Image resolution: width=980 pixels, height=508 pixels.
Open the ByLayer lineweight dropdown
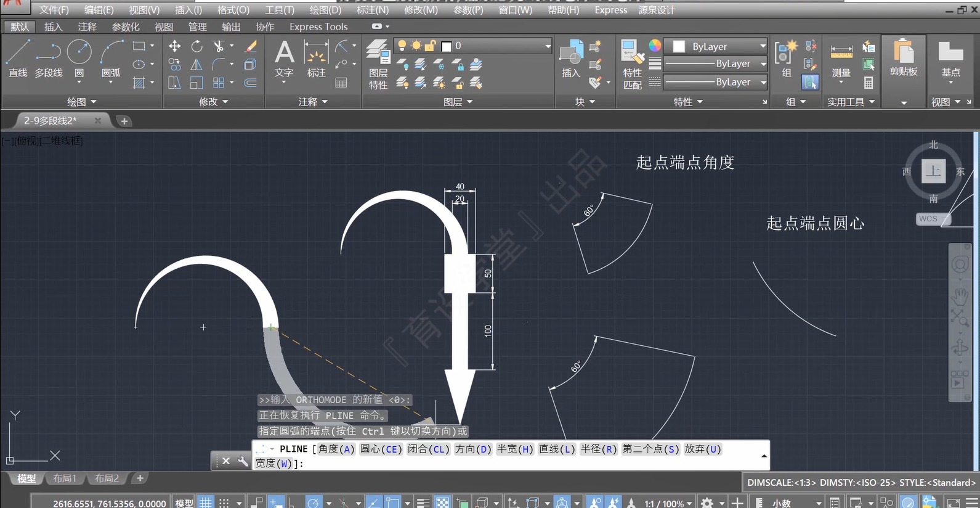[763, 64]
